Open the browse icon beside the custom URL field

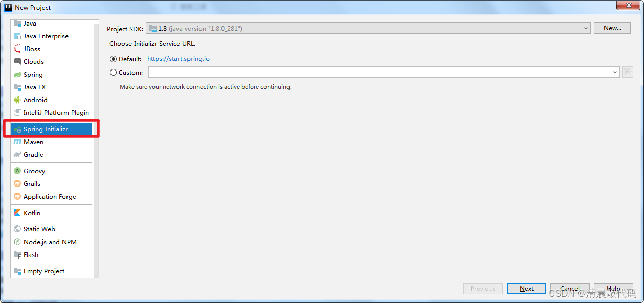point(628,72)
